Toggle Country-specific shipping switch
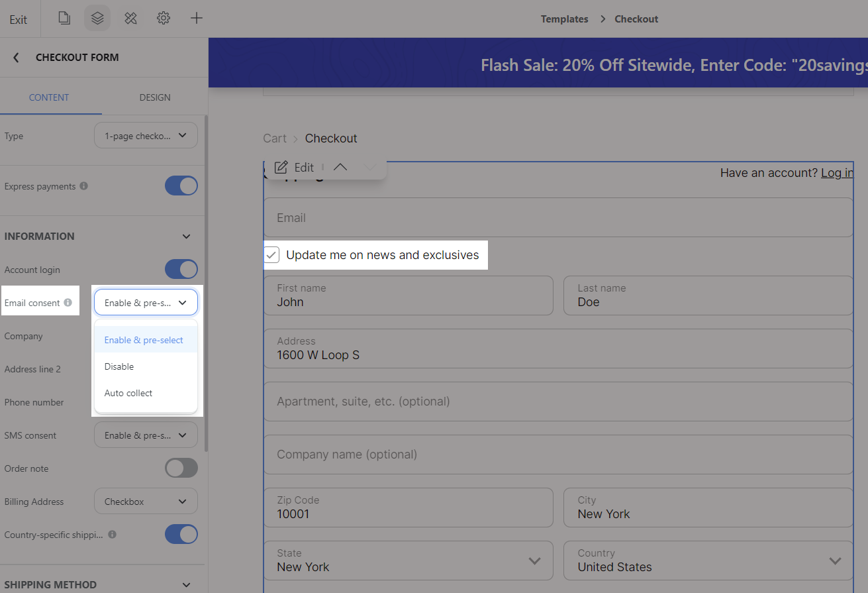This screenshot has width=868, height=593. tap(181, 535)
